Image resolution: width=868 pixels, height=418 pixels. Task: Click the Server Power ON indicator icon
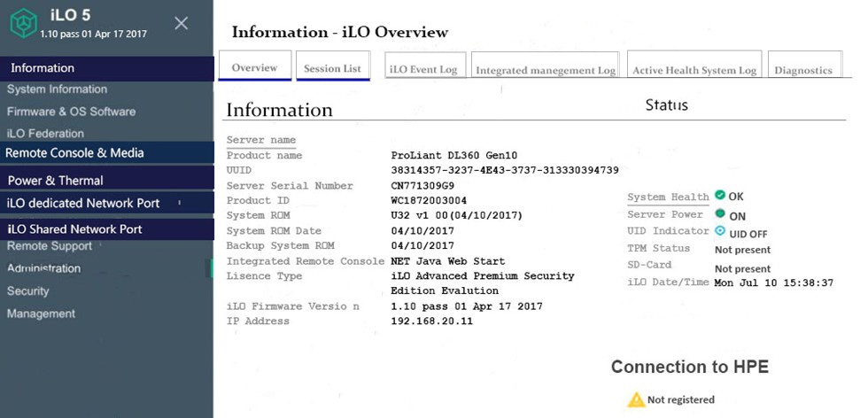pos(719,213)
